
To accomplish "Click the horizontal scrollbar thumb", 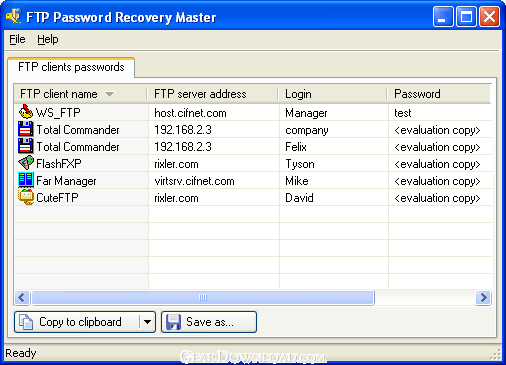I will pyautogui.click(x=203, y=297).
